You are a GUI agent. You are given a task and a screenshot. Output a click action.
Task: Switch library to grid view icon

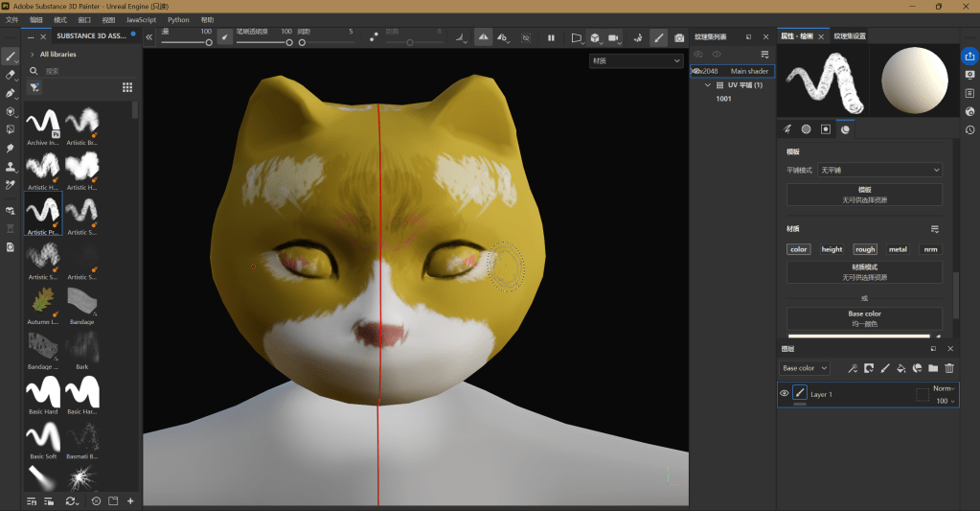(127, 87)
